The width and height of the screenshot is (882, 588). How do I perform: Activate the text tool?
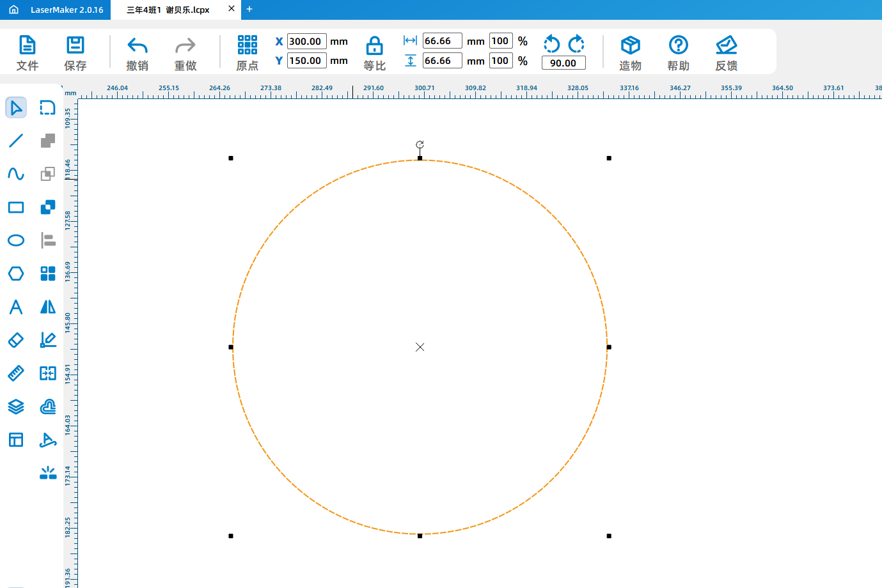point(16,307)
